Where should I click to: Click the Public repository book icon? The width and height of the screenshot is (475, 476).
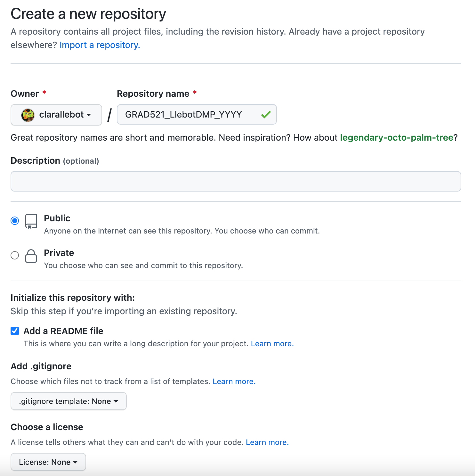[31, 221]
